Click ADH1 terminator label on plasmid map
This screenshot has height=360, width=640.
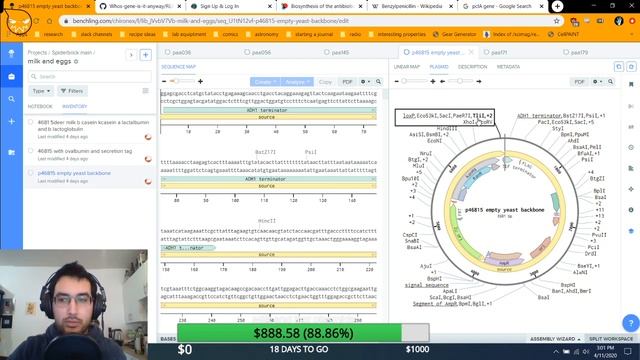(x=539, y=116)
